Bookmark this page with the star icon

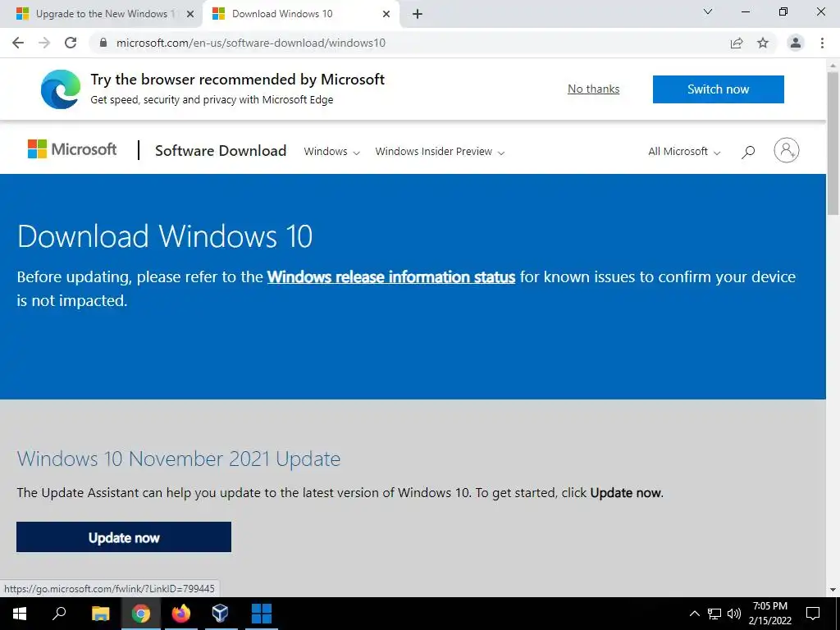[763, 43]
